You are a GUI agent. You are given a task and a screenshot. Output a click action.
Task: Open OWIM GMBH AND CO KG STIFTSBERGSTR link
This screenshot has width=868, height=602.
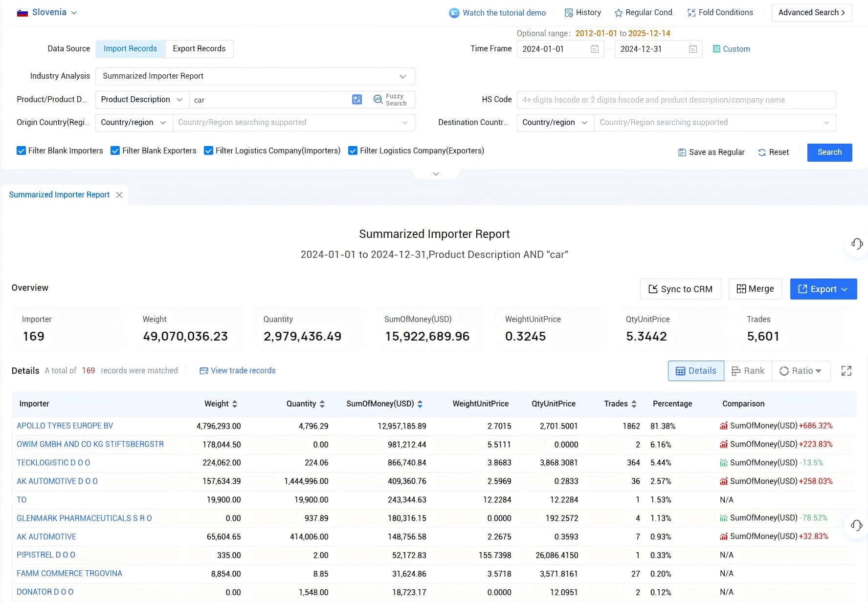pyautogui.click(x=90, y=444)
